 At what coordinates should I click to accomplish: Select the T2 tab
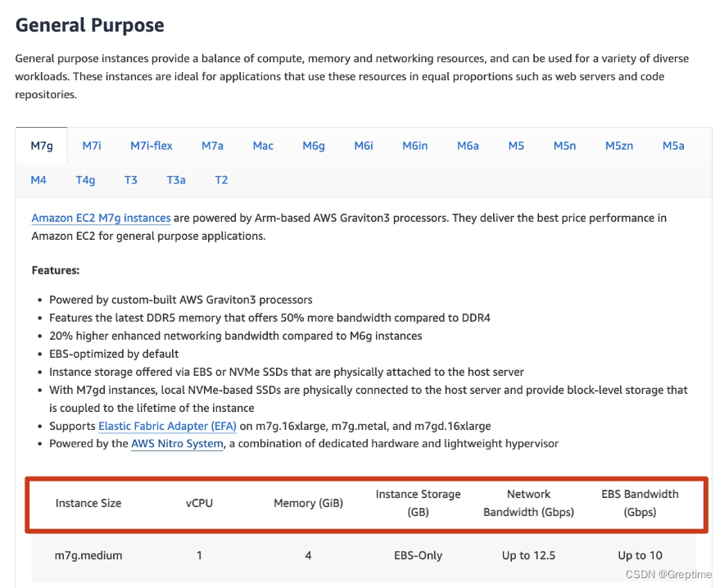point(221,180)
